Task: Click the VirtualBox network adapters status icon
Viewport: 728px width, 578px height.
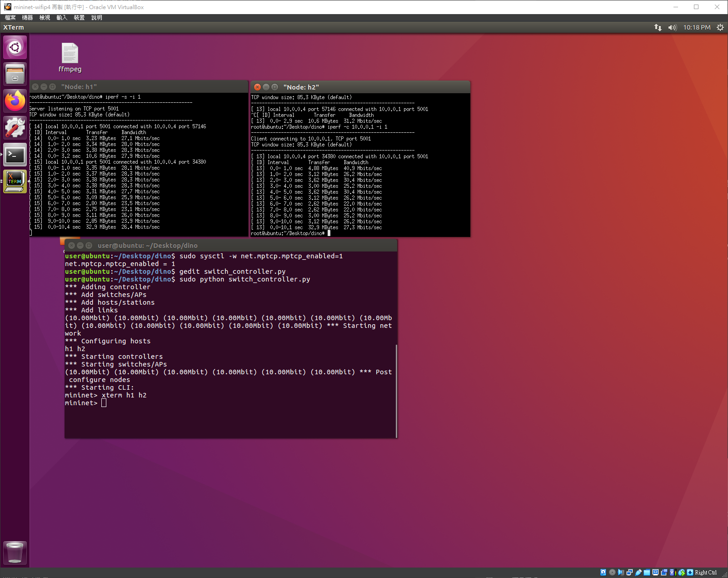Action: pyautogui.click(x=629, y=573)
